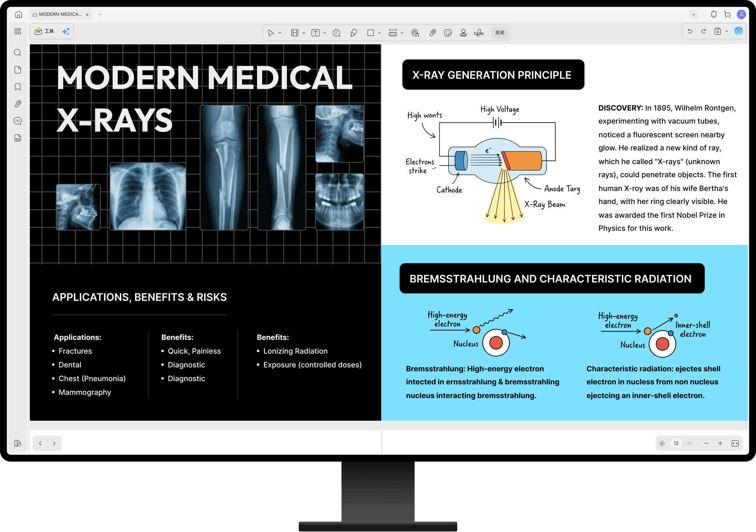
Task: Open a new tab with plus
Action: 100,14
